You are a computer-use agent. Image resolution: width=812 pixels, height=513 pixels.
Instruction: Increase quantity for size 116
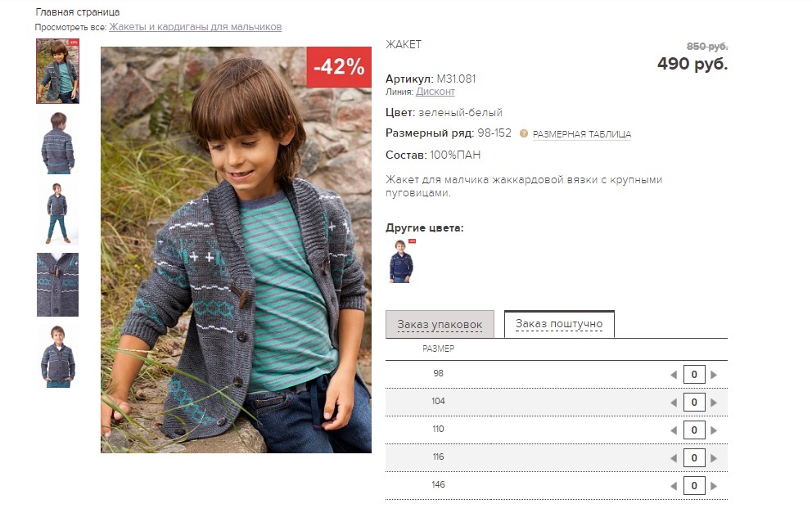point(714,458)
